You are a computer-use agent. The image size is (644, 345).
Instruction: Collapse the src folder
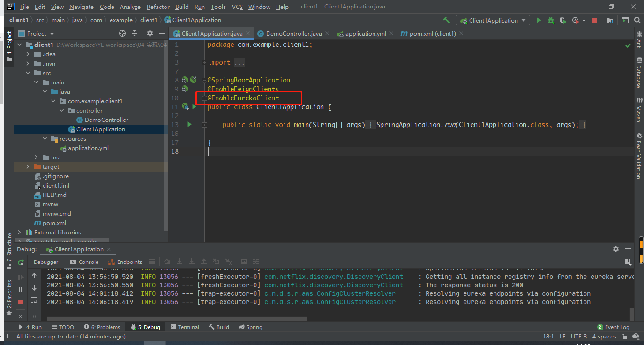(28, 73)
